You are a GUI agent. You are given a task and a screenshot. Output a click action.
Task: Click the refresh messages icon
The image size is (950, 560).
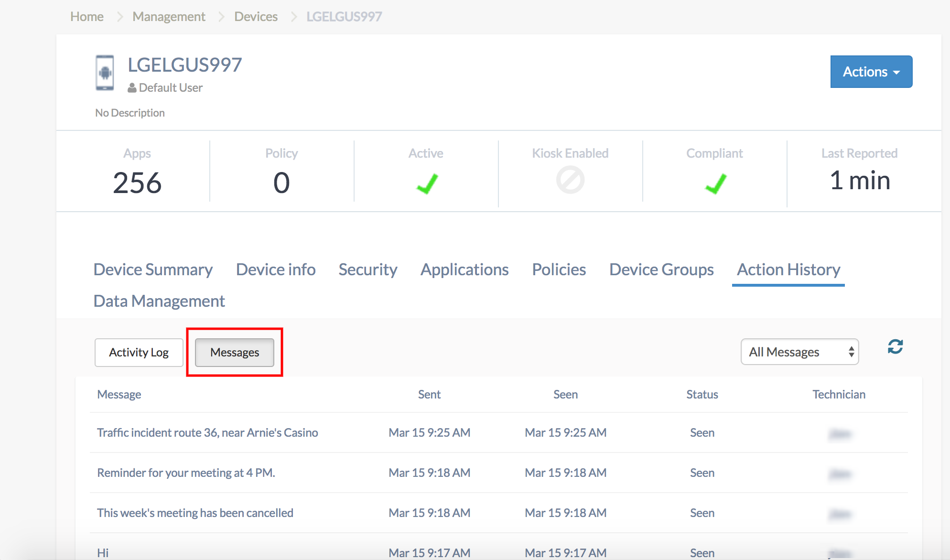tap(895, 346)
